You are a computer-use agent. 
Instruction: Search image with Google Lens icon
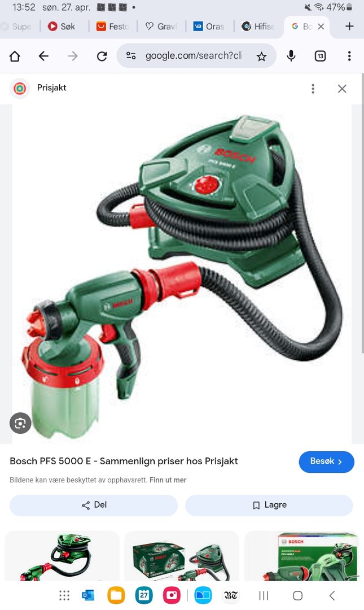pos(20,423)
